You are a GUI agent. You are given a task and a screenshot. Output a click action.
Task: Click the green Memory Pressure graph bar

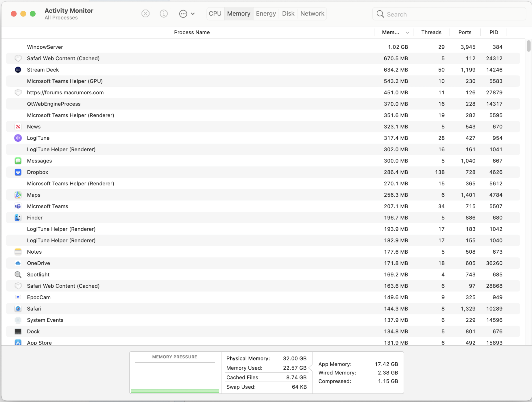(175, 391)
